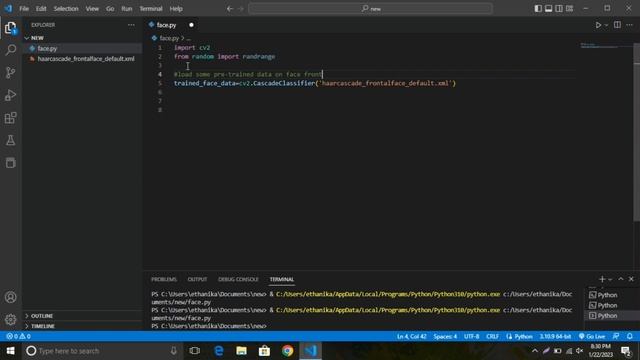The width and height of the screenshot is (640, 360).
Task: Open Explorer Views and More Actions ellipsis
Action: 131,25
